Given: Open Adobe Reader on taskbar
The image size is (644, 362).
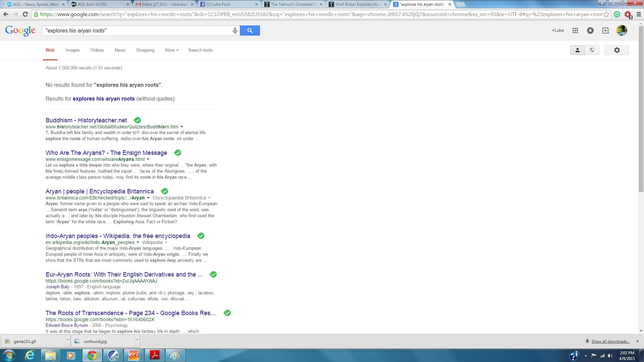Looking at the screenshot, I should point(154,355).
